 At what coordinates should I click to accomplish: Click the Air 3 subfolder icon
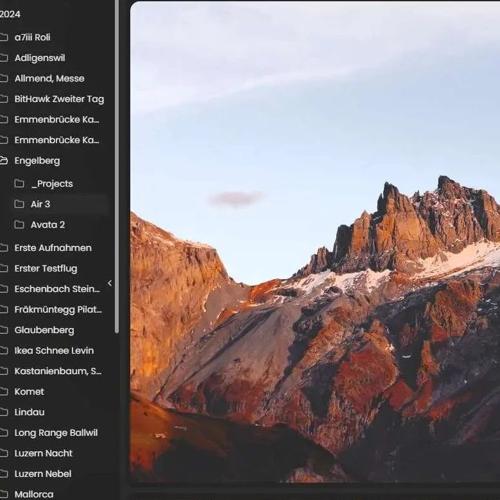(19, 204)
